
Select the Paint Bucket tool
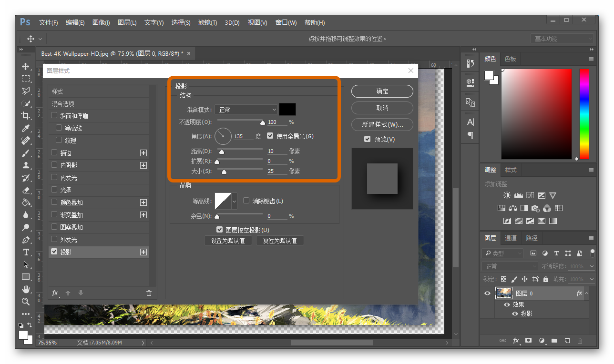(x=26, y=202)
